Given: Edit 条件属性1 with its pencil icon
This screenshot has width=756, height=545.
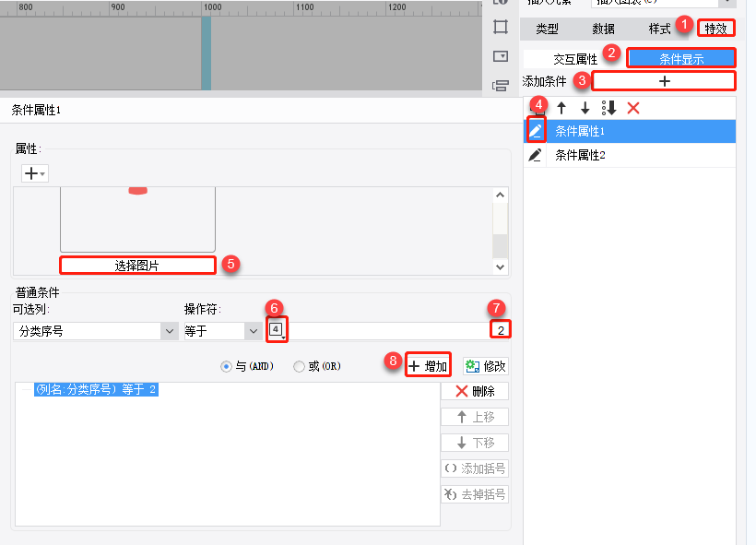Looking at the screenshot, I should coord(536,131).
